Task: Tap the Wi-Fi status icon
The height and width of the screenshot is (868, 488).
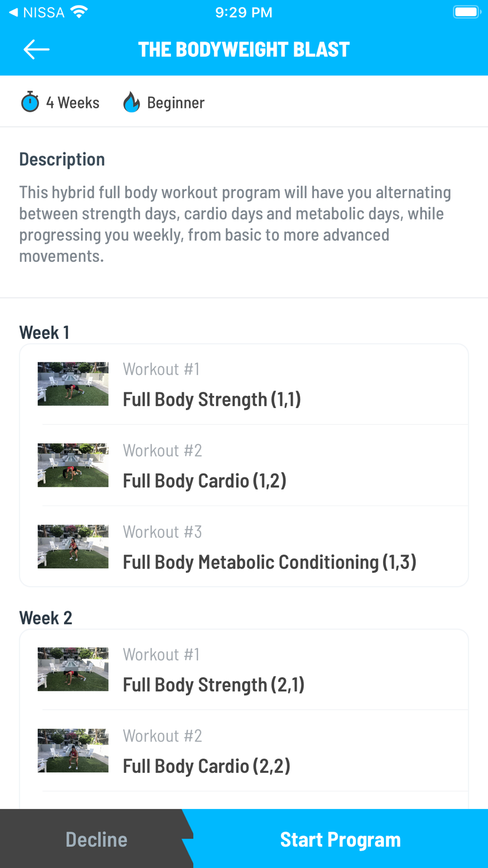Action: click(79, 12)
